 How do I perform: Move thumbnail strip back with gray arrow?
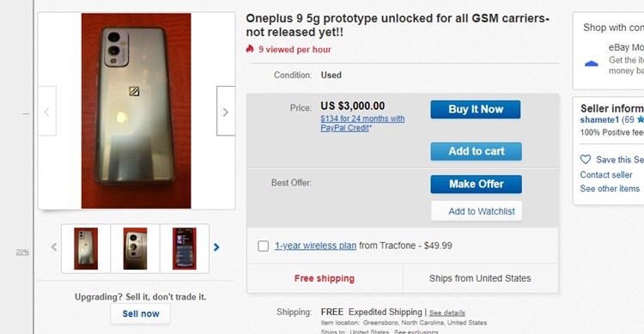[x=54, y=247]
